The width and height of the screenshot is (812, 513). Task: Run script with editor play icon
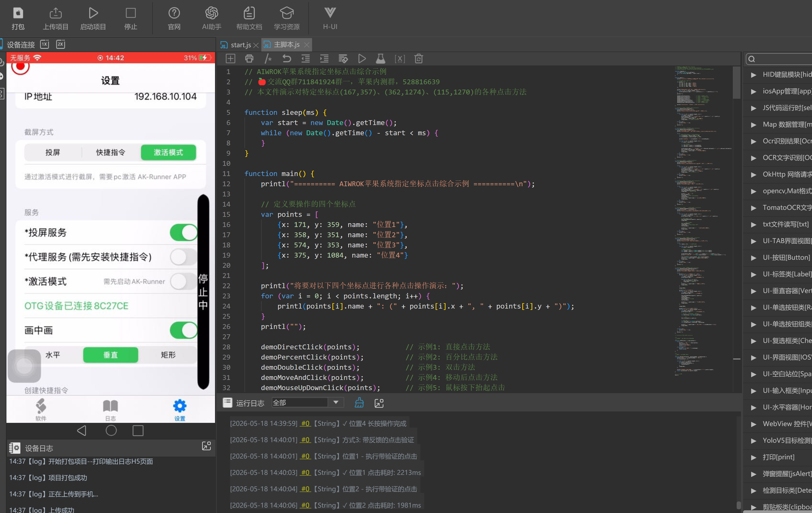362,59
